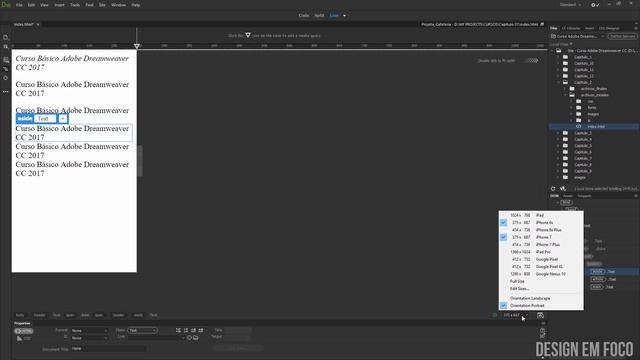Click the italic heading Curso Básico Adobe Dreamweaver

click(x=72, y=63)
